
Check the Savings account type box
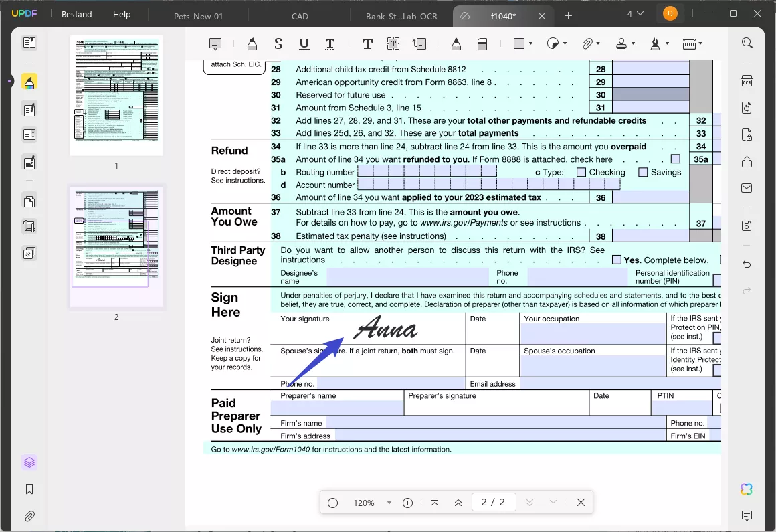tap(643, 172)
